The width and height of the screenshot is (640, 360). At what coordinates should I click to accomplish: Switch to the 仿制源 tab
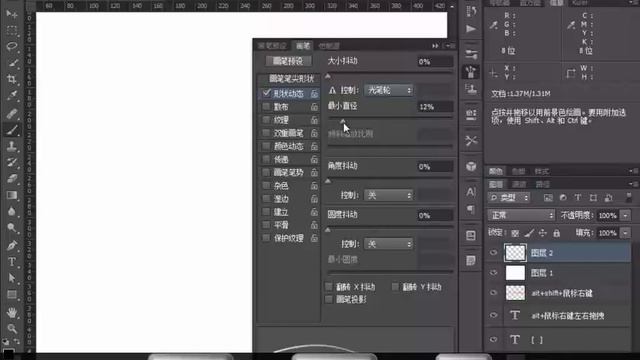click(x=329, y=46)
